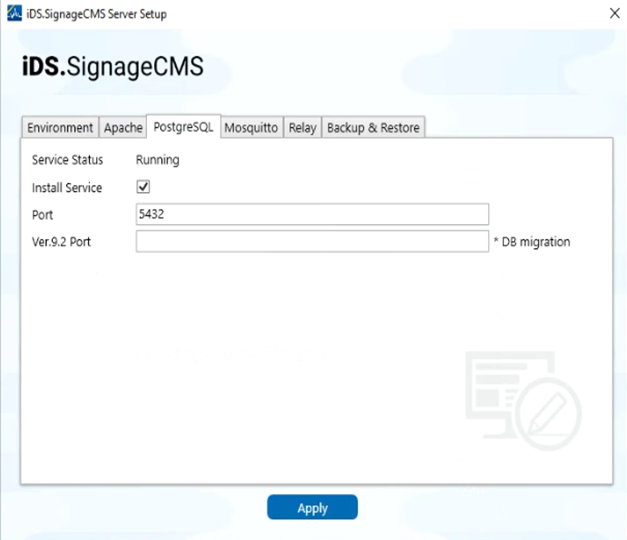
Task: Click the Service Status label
Action: coord(67,160)
